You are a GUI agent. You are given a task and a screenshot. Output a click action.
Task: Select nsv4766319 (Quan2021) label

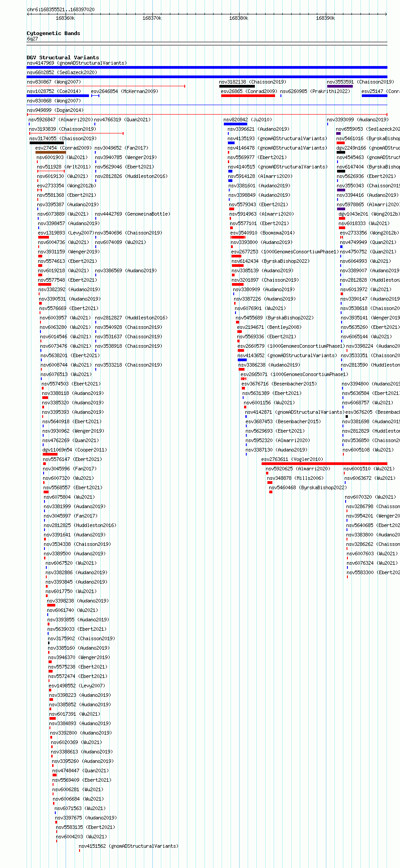(x=122, y=120)
